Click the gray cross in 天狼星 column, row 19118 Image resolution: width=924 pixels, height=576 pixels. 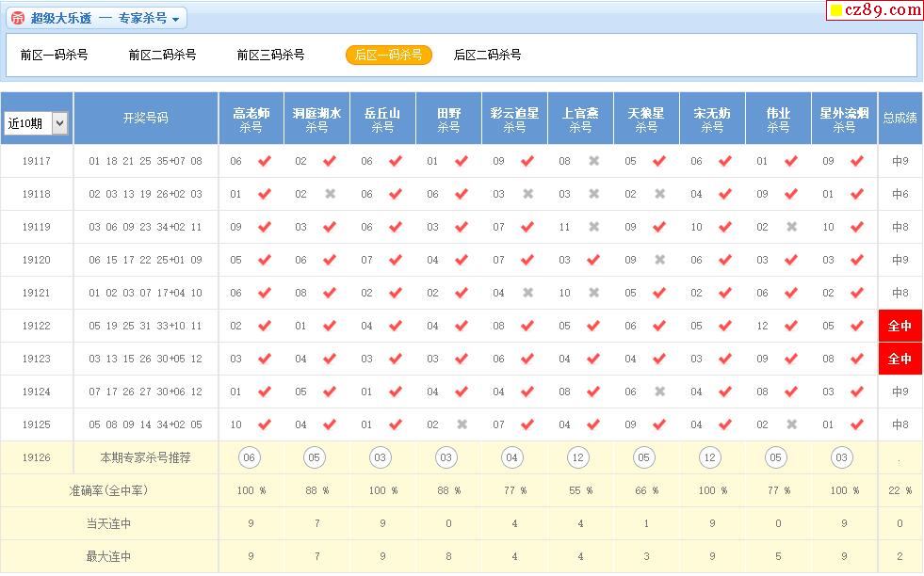(660, 194)
